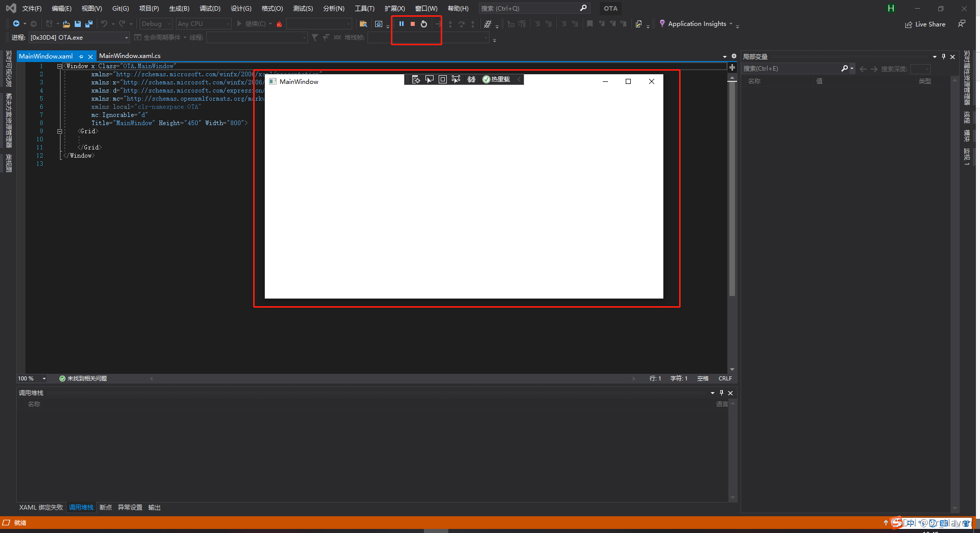Save the current file
Viewport: 980px width, 533px height.
pyautogui.click(x=78, y=24)
